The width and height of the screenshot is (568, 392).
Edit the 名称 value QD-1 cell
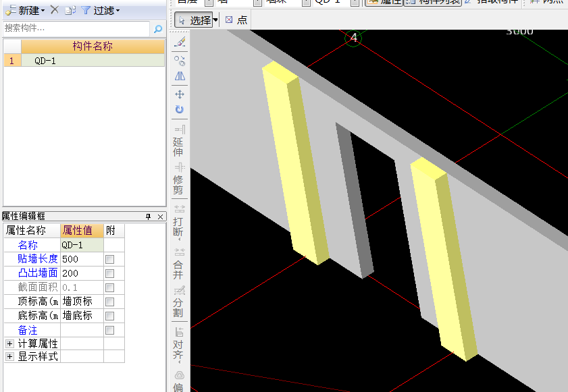(82, 245)
